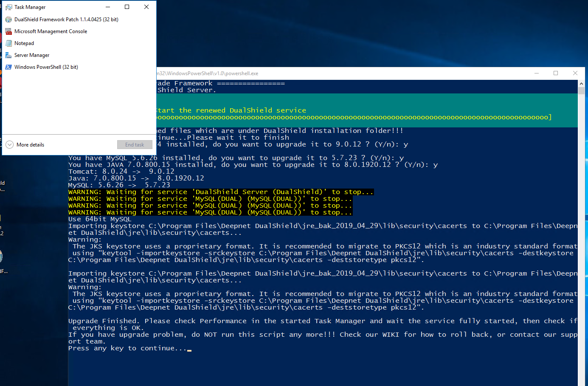The image size is (588, 386).
Task: Maximize the PowerShell window
Action: click(556, 73)
